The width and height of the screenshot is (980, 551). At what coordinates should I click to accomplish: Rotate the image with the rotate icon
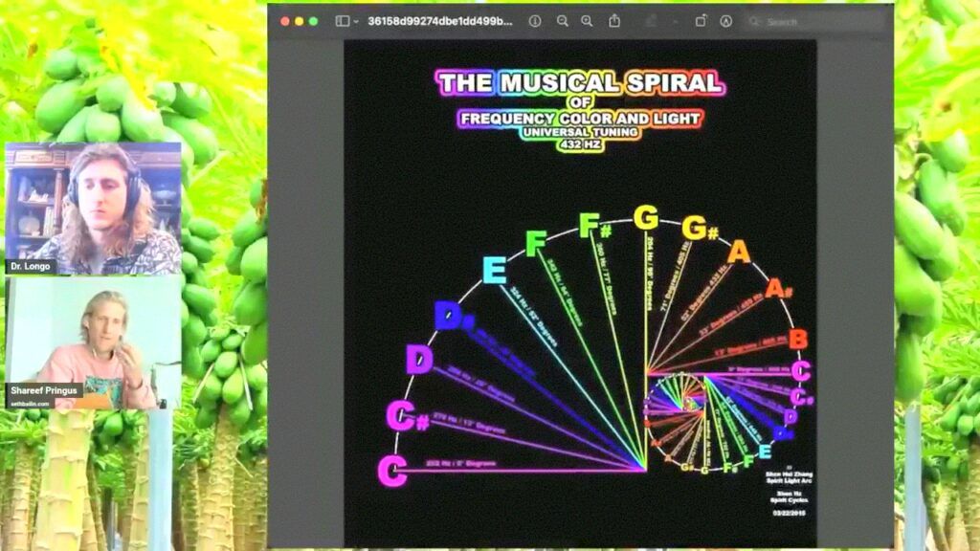[x=701, y=21]
